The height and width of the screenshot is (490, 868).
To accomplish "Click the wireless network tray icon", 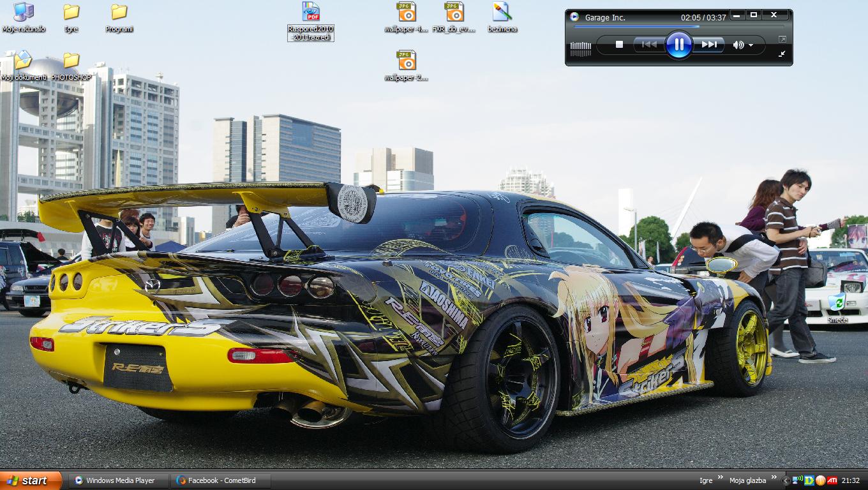I will [x=798, y=480].
